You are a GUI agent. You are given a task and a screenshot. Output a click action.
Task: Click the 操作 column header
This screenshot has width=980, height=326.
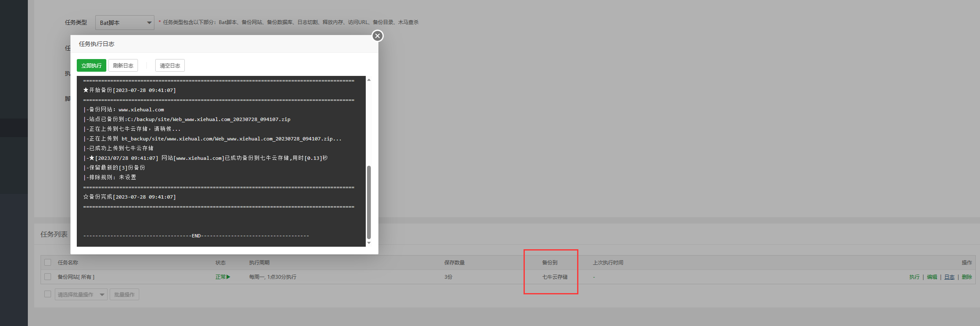coord(967,262)
